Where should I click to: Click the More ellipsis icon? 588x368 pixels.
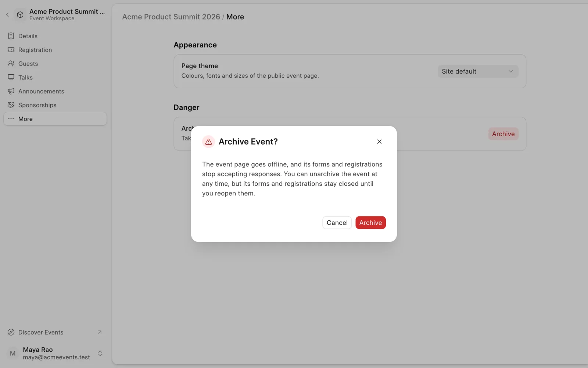pyautogui.click(x=11, y=119)
